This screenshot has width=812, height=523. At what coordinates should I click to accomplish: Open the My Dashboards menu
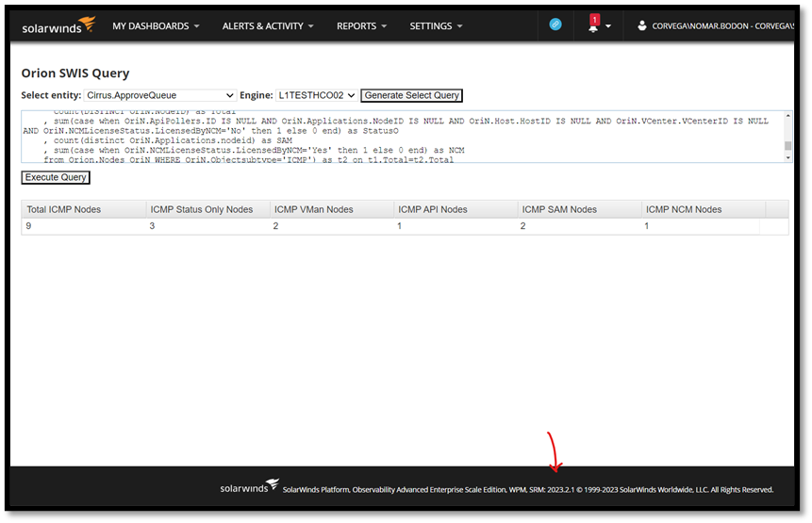pos(156,25)
